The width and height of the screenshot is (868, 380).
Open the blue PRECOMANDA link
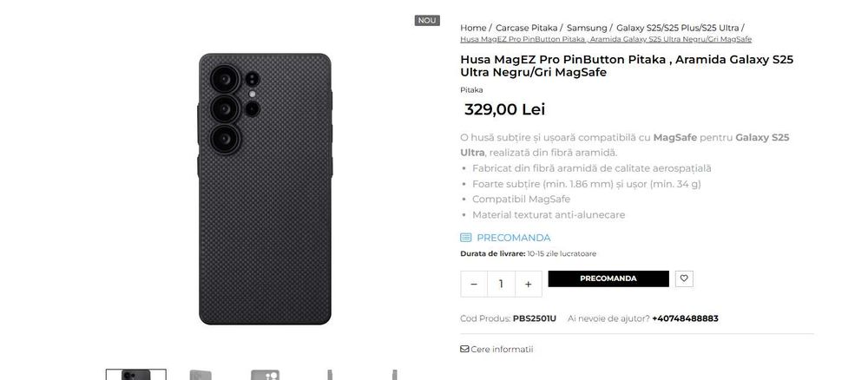(x=514, y=238)
